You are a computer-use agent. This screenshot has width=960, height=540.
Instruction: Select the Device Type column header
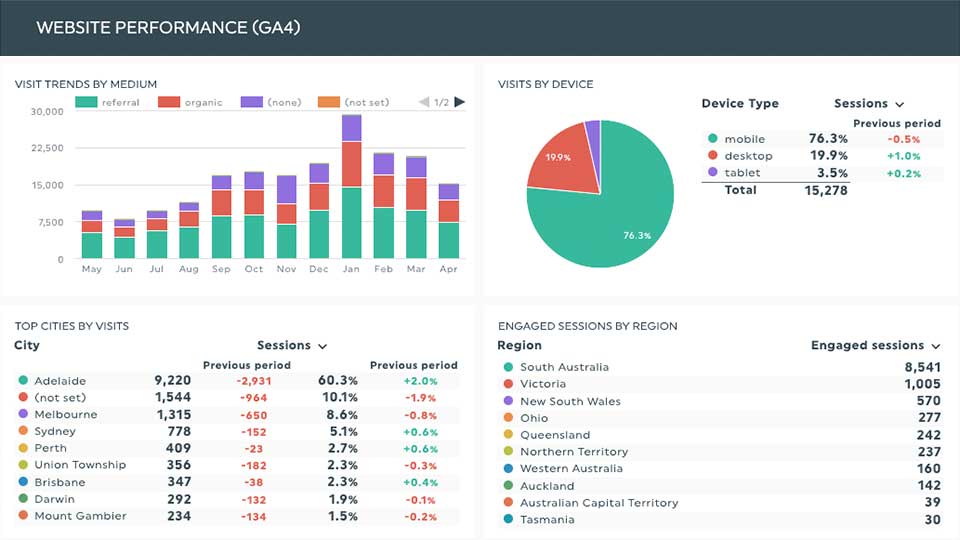740,103
